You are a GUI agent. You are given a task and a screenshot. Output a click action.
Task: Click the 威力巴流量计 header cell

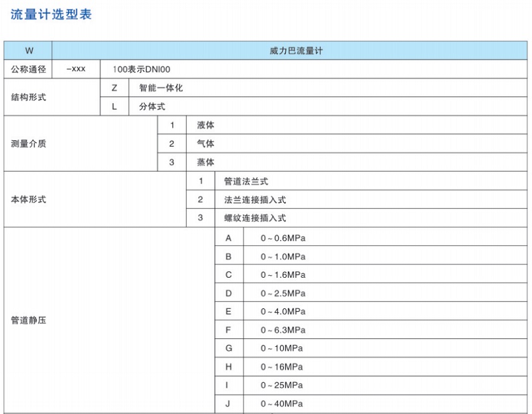tap(291, 51)
